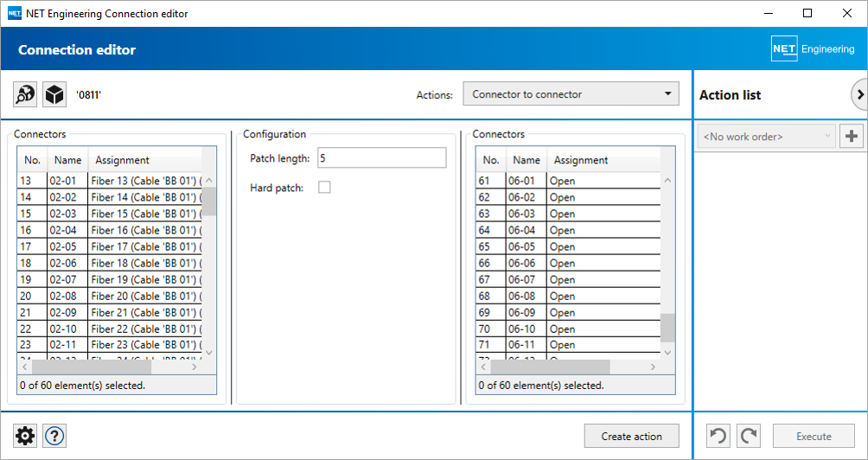Select open connector row 62, 06-02
The width and height of the screenshot is (868, 460).
click(569, 197)
